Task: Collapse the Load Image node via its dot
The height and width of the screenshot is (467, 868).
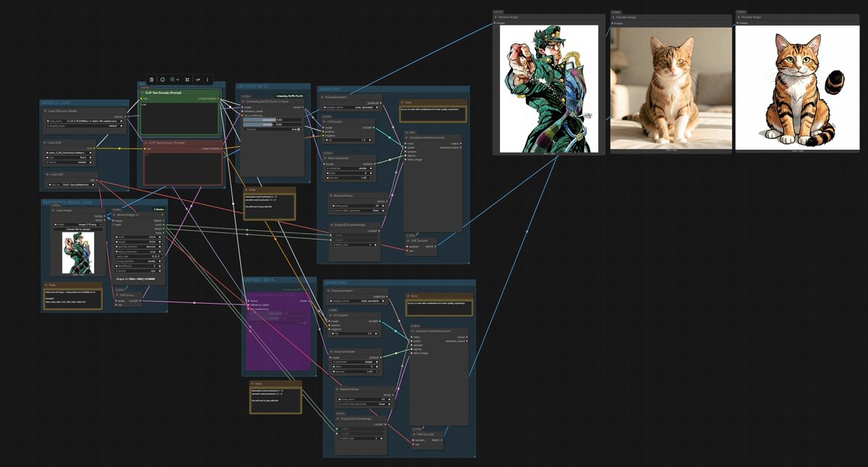Action: [x=54, y=210]
